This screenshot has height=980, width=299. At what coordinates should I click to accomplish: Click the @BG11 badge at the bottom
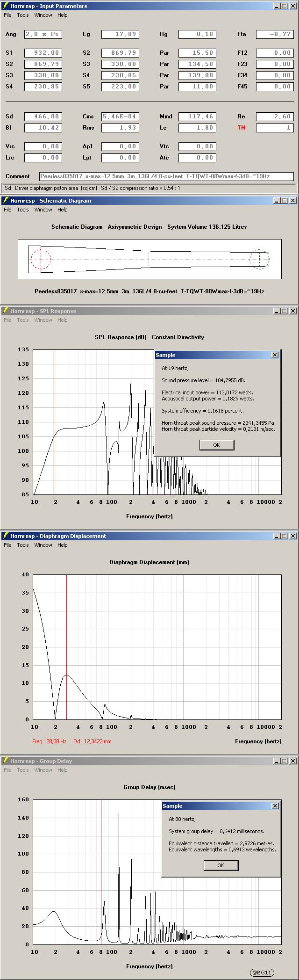pos(262,973)
